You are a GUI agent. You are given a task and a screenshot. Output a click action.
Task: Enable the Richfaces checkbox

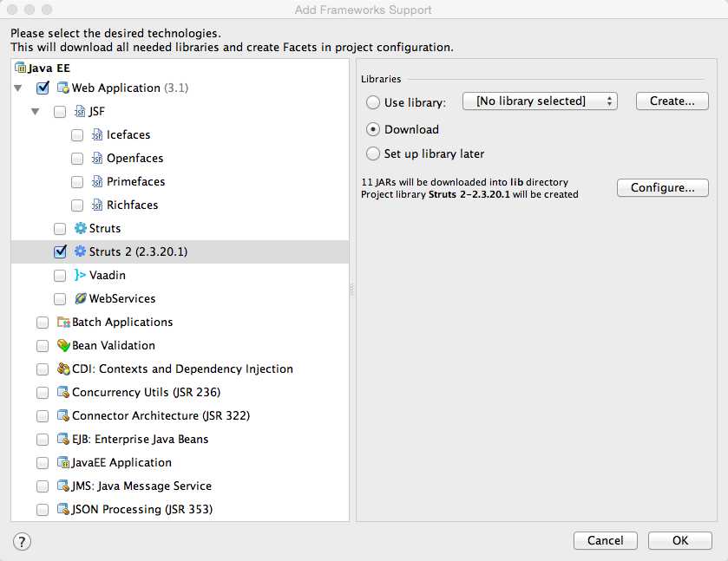pos(77,205)
